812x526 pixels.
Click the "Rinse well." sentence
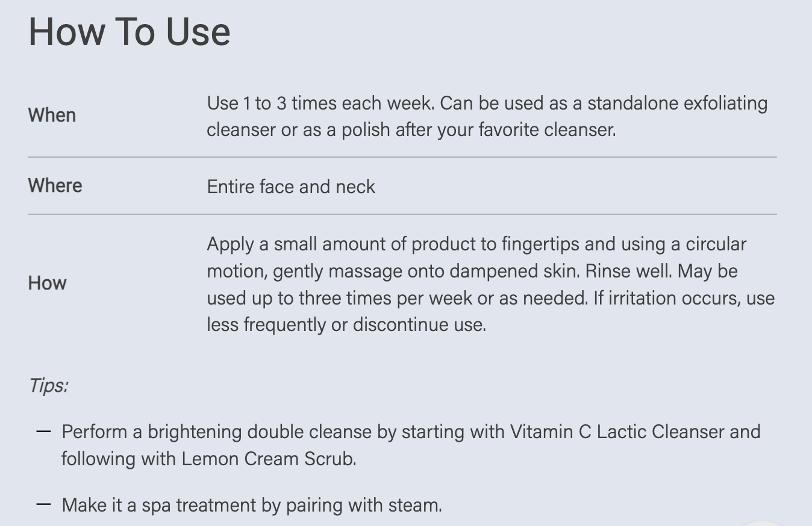point(629,271)
